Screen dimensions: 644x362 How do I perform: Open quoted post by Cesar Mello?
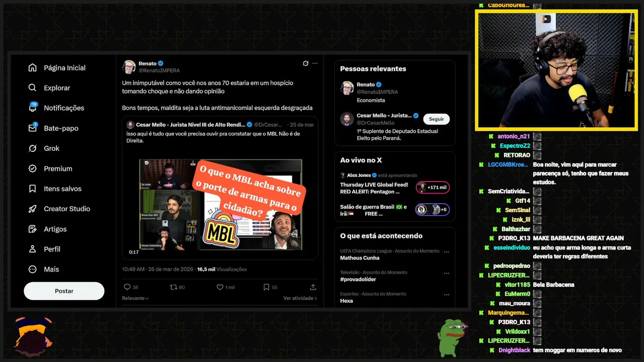coord(220,188)
